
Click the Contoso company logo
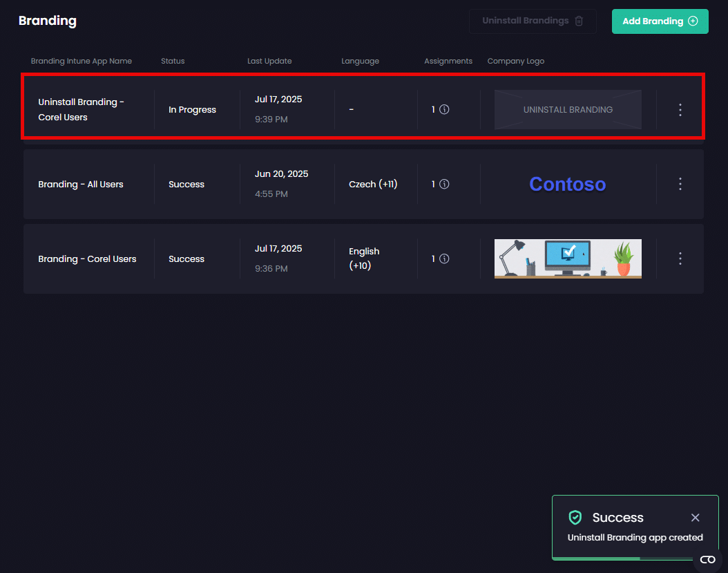567,184
